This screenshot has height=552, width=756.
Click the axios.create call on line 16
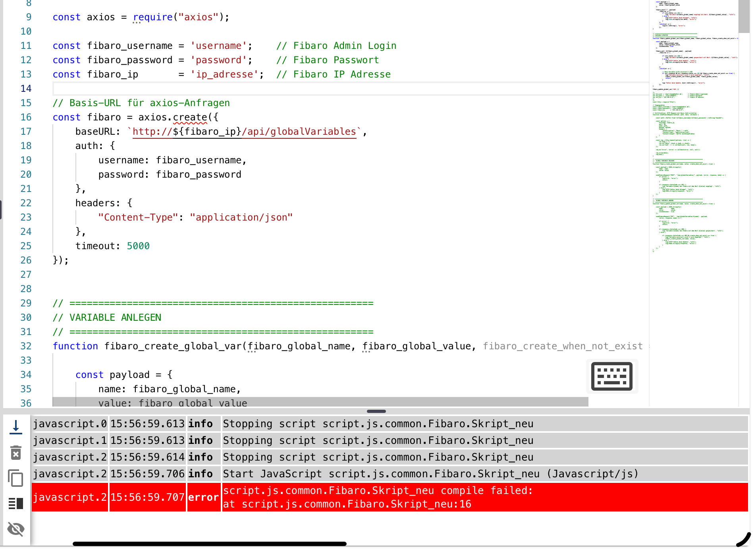[x=173, y=117]
